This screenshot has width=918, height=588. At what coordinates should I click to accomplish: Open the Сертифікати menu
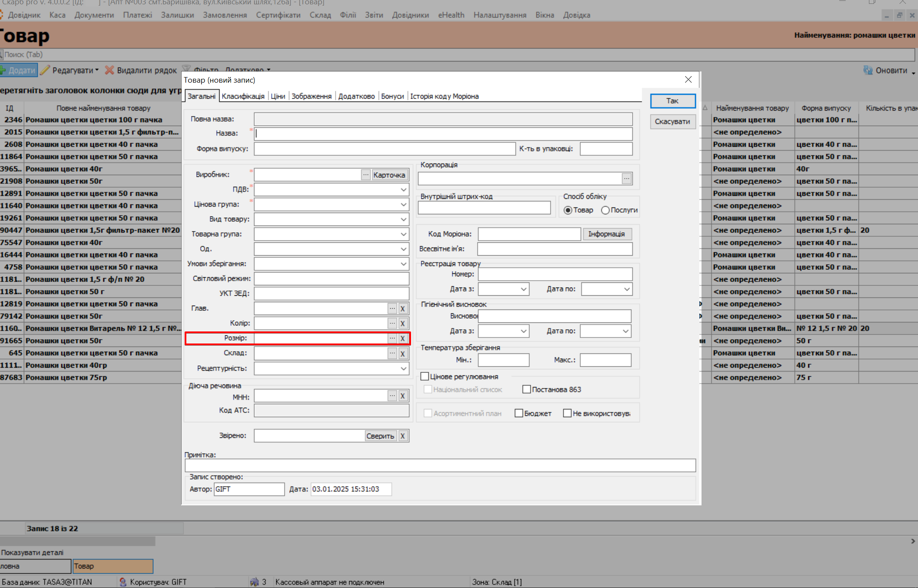[x=278, y=15]
